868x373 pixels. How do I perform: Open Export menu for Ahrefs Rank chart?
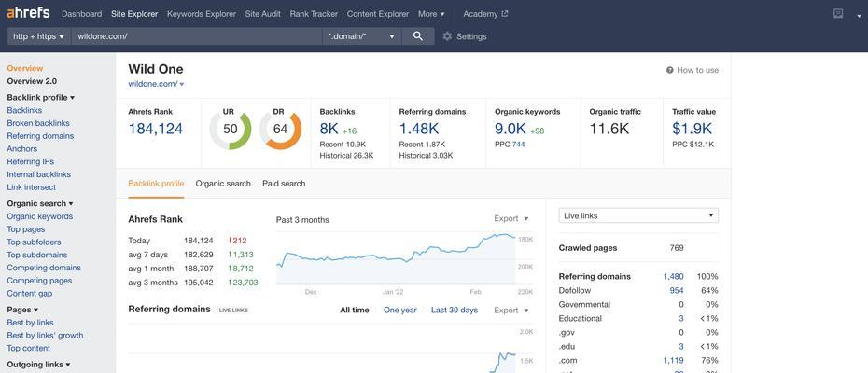[x=511, y=218]
